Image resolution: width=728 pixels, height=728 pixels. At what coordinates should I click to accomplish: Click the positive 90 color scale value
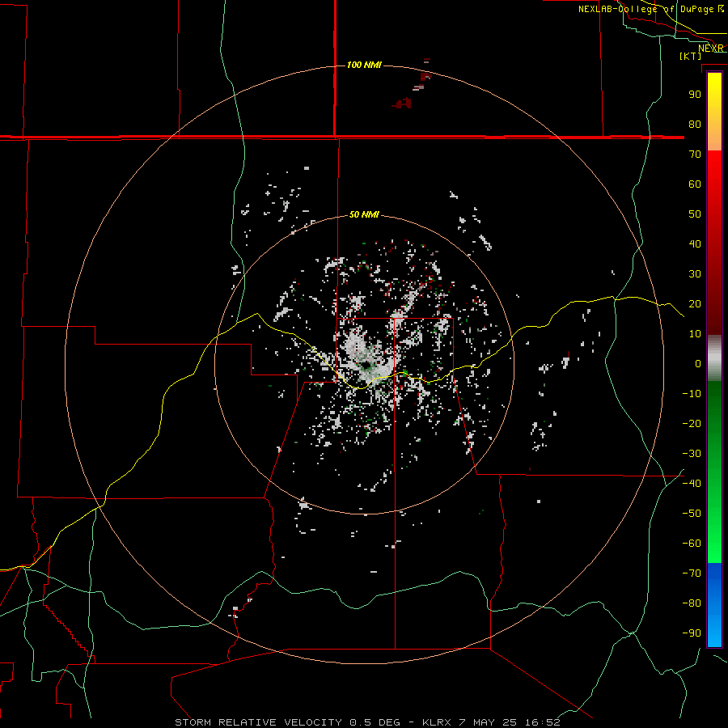[695, 95]
